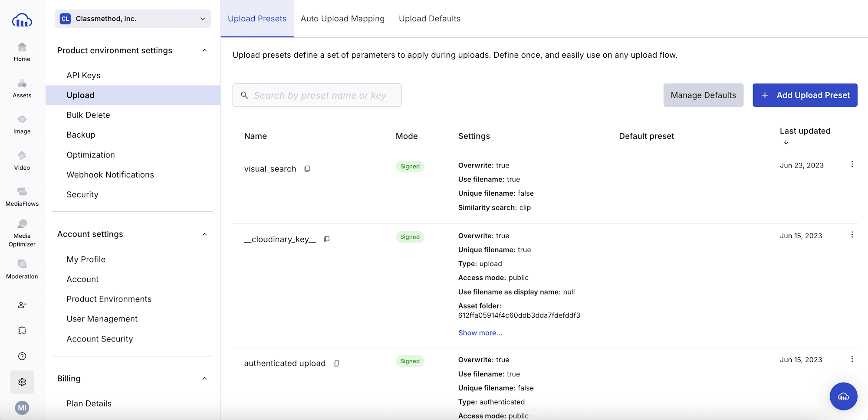868x420 pixels.
Task: Click the Mode column header
Action: point(407,136)
